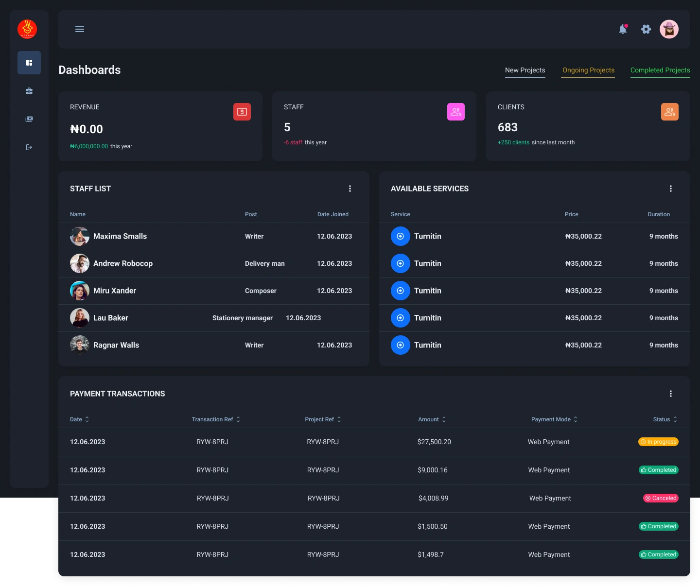Click the orange clients card icon
This screenshot has height=588, width=700.
pyautogui.click(x=670, y=112)
